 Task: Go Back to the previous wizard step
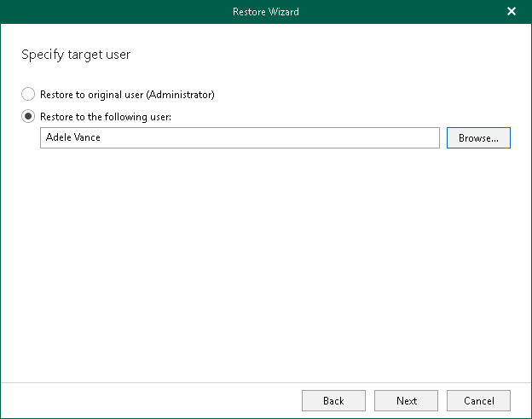pyautogui.click(x=333, y=400)
